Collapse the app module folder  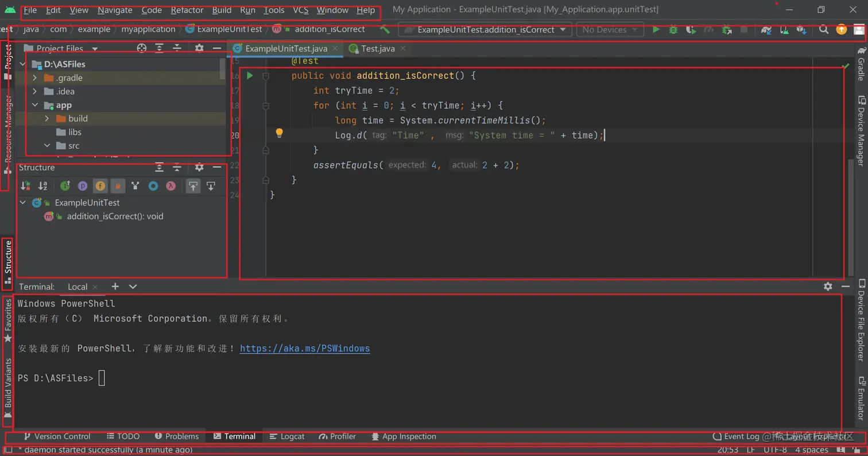point(35,105)
